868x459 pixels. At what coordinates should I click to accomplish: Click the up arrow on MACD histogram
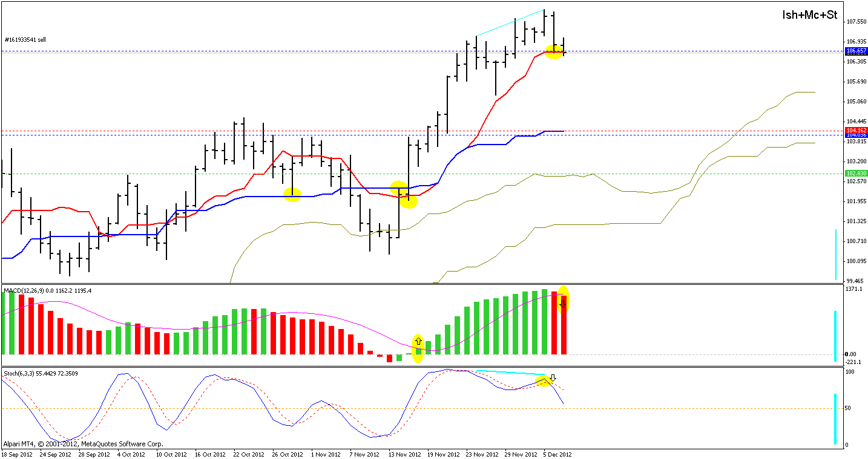(x=418, y=342)
